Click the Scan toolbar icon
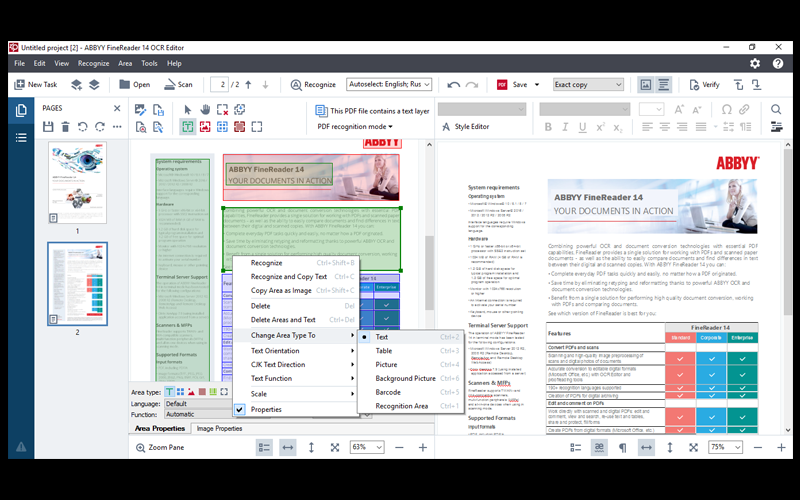 tap(176, 85)
